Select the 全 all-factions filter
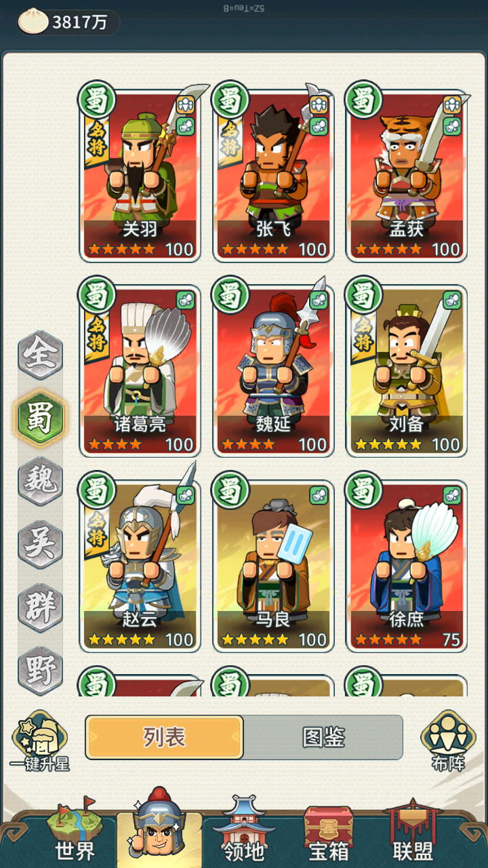 [x=40, y=355]
